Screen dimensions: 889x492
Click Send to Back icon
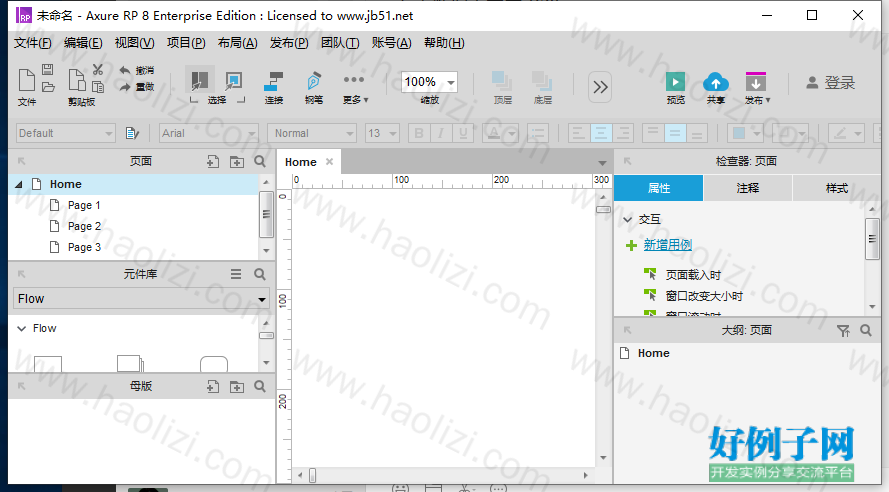(x=542, y=81)
